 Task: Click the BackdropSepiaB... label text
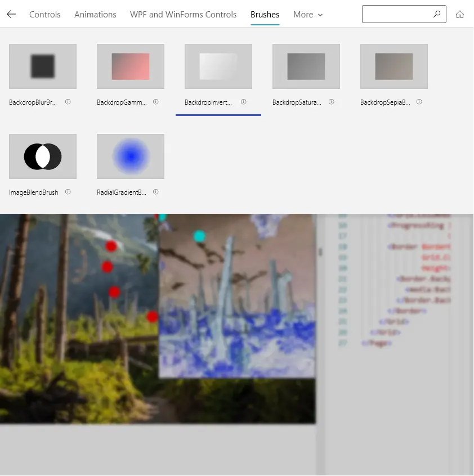tap(385, 102)
